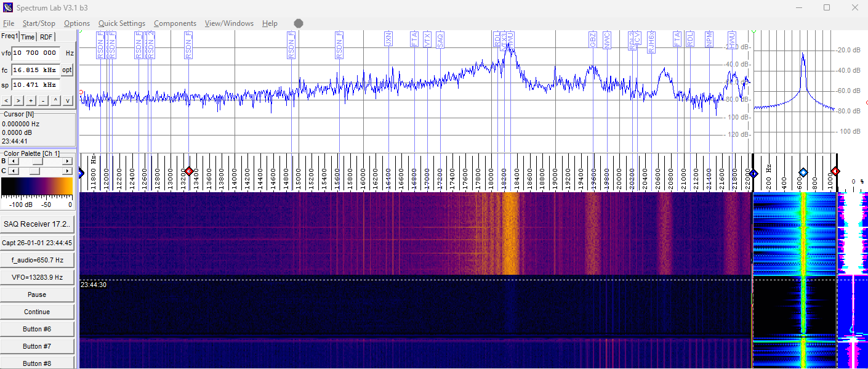Image resolution: width=868 pixels, height=369 pixels.
Task: Click the light blue diamond marker on right frequency scale
Action: pyautogui.click(x=803, y=172)
